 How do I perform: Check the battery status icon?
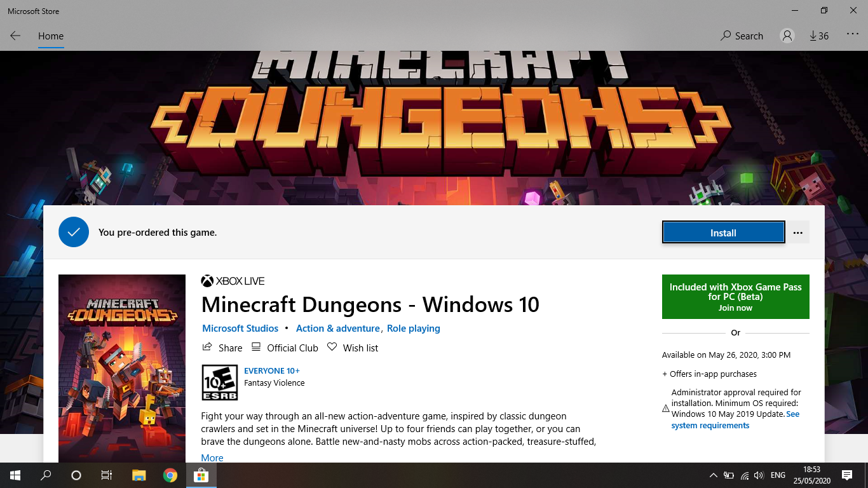tap(729, 475)
